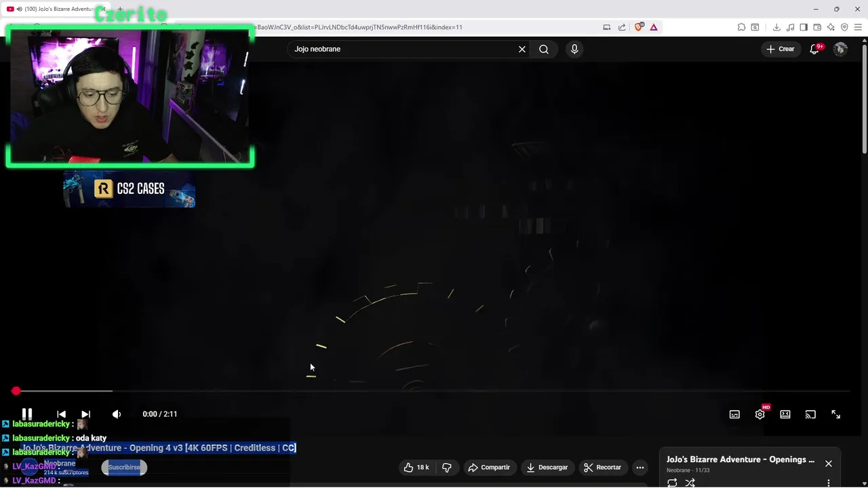Open Brave VPN shield icon
This screenshot has height=488, width=868.
[844, 27]
